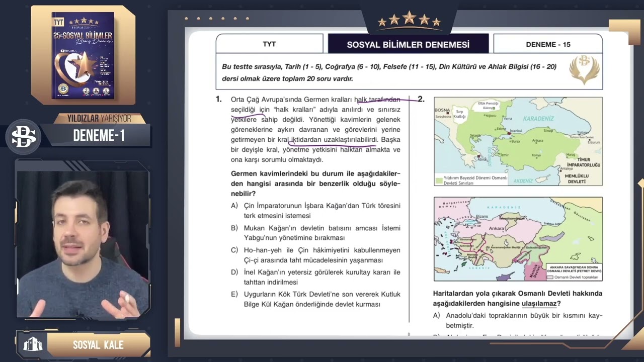This screenshot has width=644, height=362.
Task: Click the YILDIZLAR YARIŞIYOR banner
Action: click(x=99, y=119)
